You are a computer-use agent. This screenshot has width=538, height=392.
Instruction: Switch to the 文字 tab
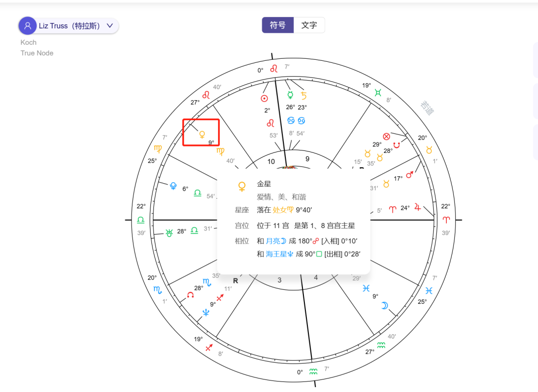pos(309,25)
